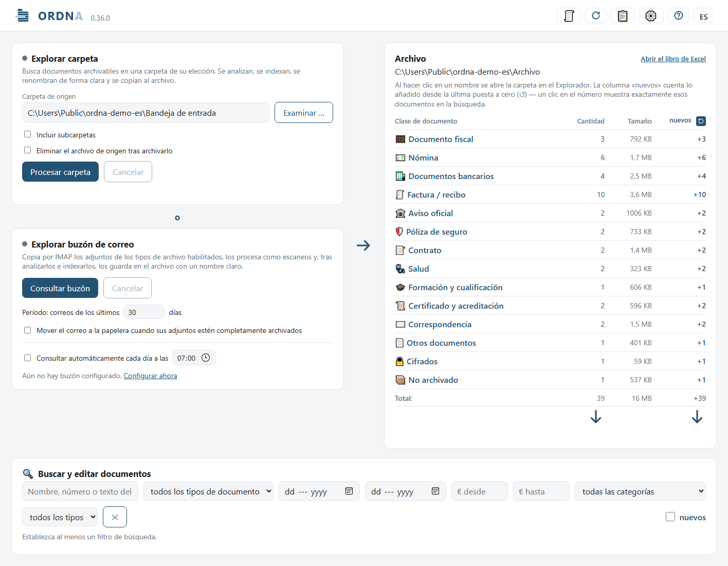The width and height of the screenshot is (728, 566).
Task: Click the down arrow under nuevos column
Action: [x=697, y=417]
